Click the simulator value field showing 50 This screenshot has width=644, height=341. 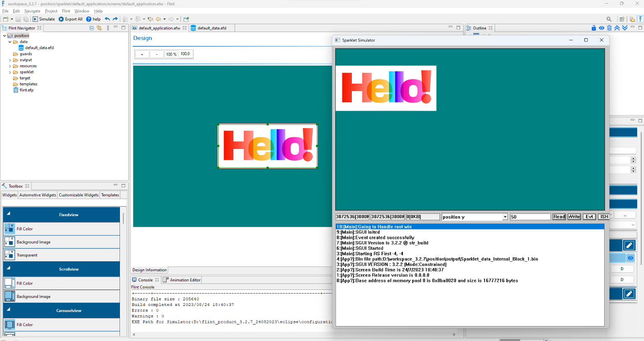click(x=530, y=217)
